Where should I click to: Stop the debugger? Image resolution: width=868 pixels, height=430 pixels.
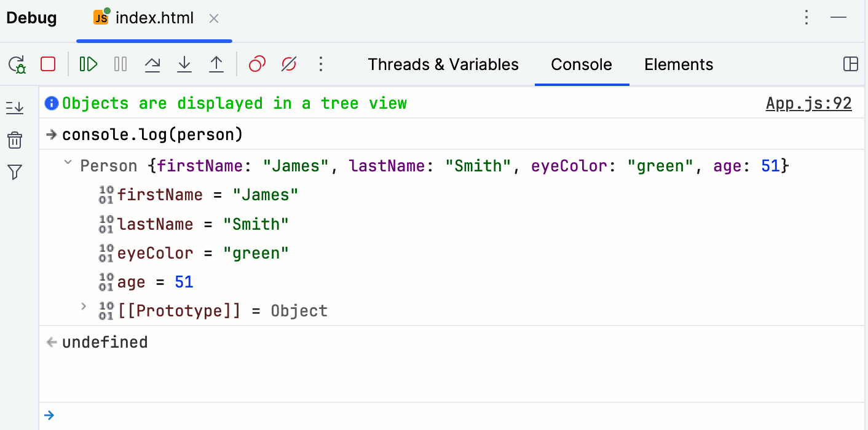click(47, 64)
